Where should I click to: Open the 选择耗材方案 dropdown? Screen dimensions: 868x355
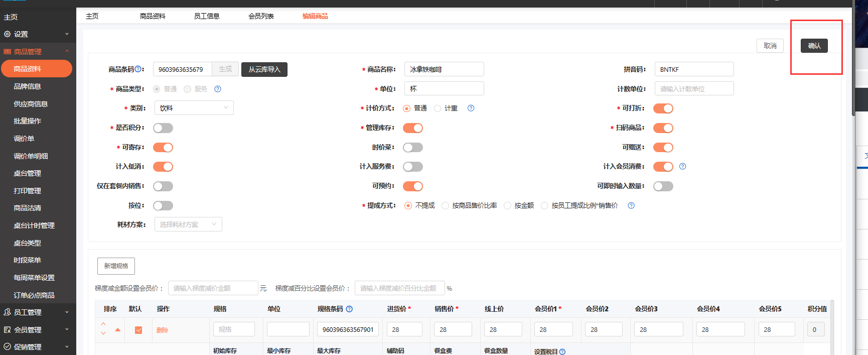point(188,224)
